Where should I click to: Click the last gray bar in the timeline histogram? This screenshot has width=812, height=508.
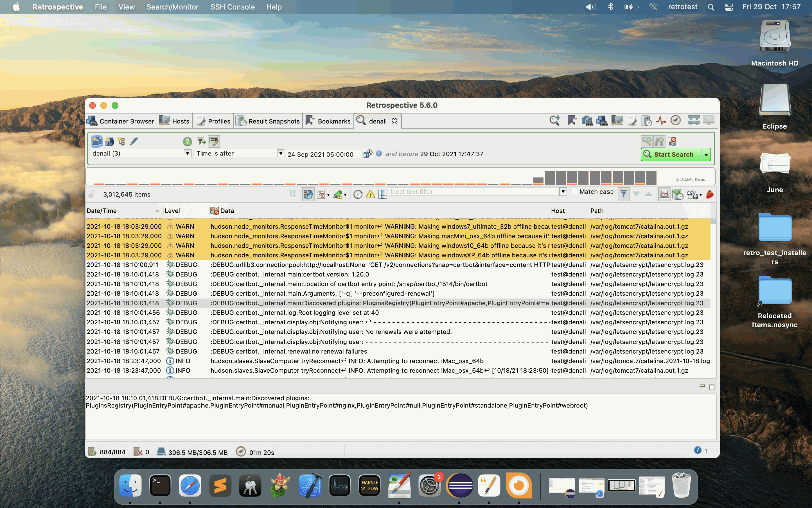tap(651, 178)
